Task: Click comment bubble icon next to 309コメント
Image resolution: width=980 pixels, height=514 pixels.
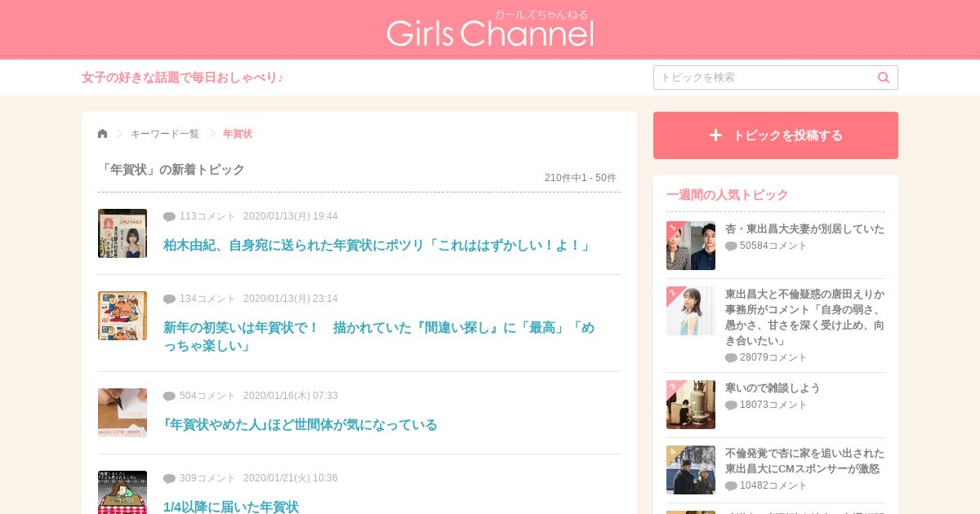Action: 169,479
